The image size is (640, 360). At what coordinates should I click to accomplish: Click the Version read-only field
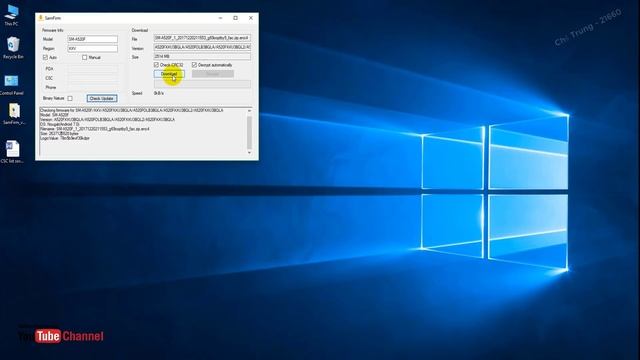(202, 47)
